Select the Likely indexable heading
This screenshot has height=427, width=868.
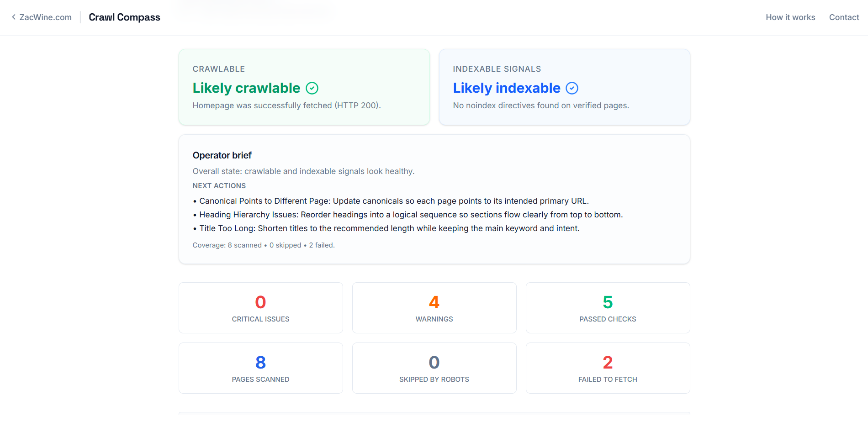pyautogui.click(x=507, y=88)
